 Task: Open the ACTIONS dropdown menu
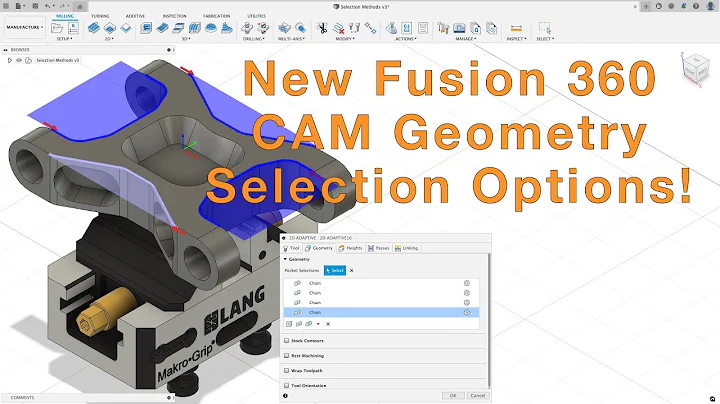pos(406,39)
